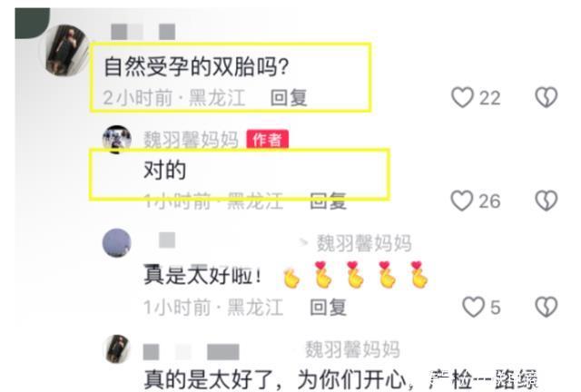Open 魏羽馨妈妈 author avatar
The width and height of the screenshot is (581, 392).
pos(117,140)
